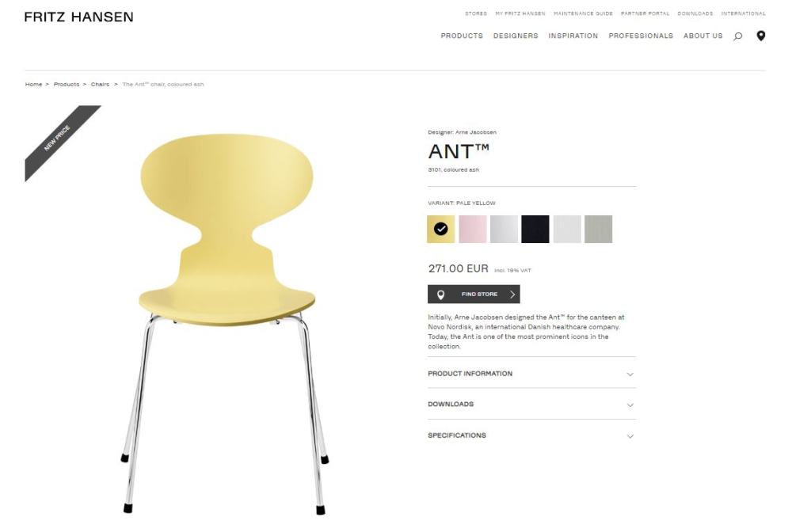Go to the Chairs breadcrumb link
The image size is (811, 532).
click(x=100, y=84)
